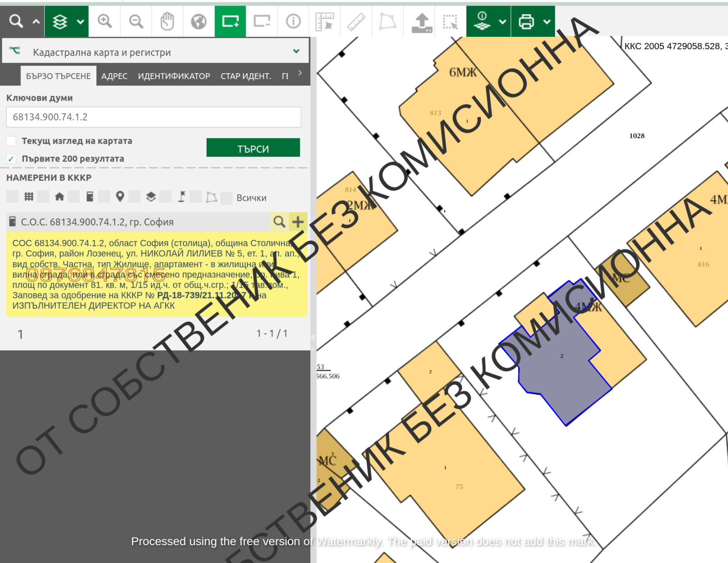Select the polygon area measure tool
728x563 pixels.
pyautogui.click(x=388, y=21)
